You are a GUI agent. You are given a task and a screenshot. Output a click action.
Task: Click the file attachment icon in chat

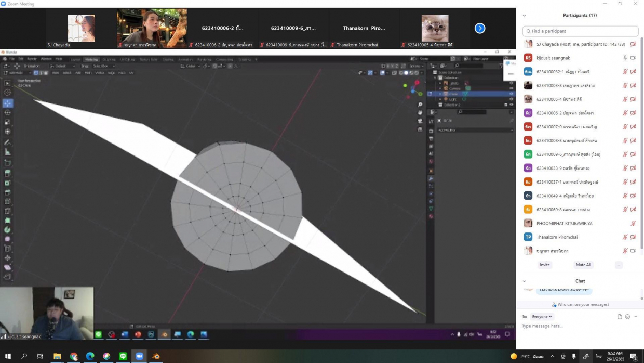(x=620, y=317)
